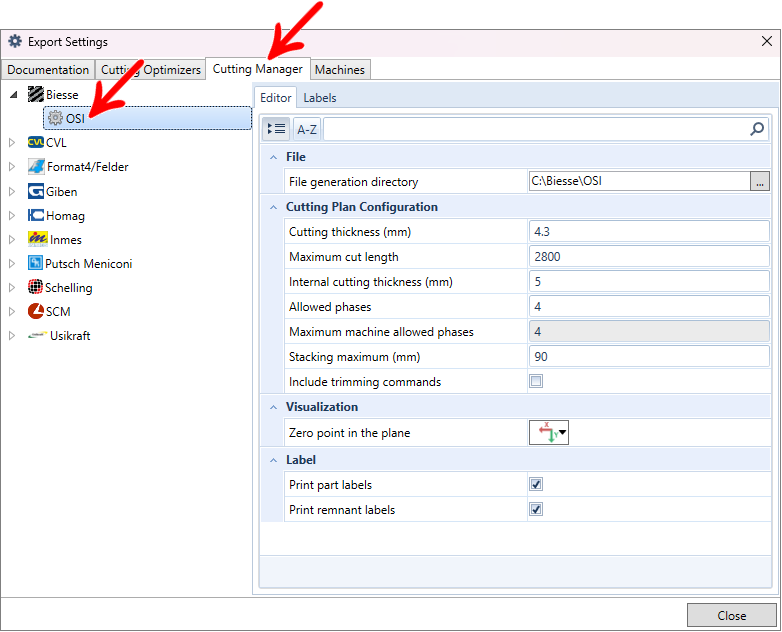Expand the Giben tree node
This screenshot has height=632, width=782.
12,191
